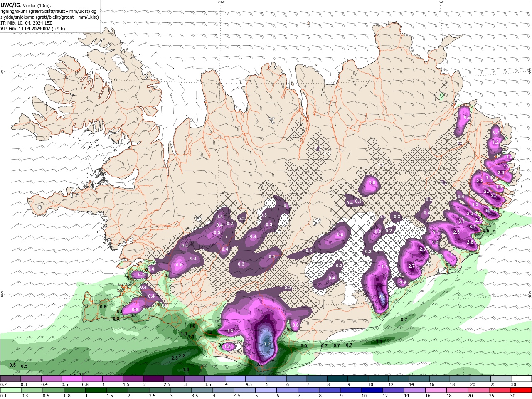Click the 'Vindur (10m),' title text

tap(36, 5)
